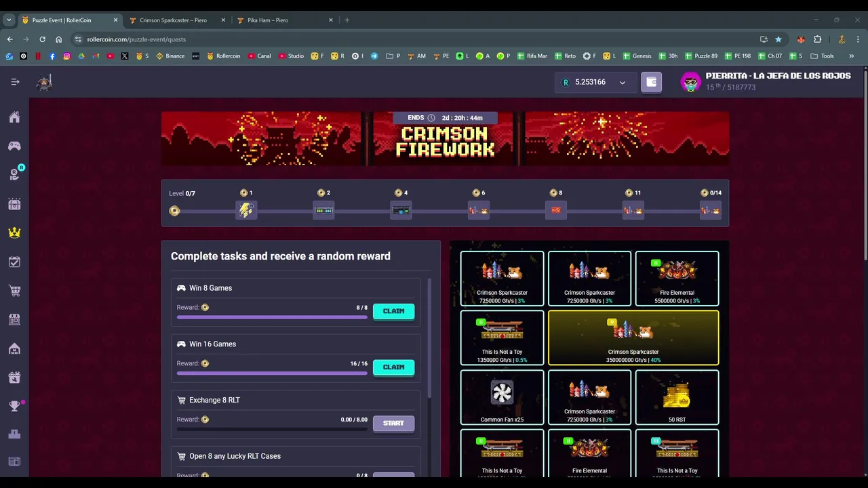Image resolution: width=868 pixels, height=488 pixels.
Task: Open the home icon in sidebar
Action: click(x=14, y=117)
